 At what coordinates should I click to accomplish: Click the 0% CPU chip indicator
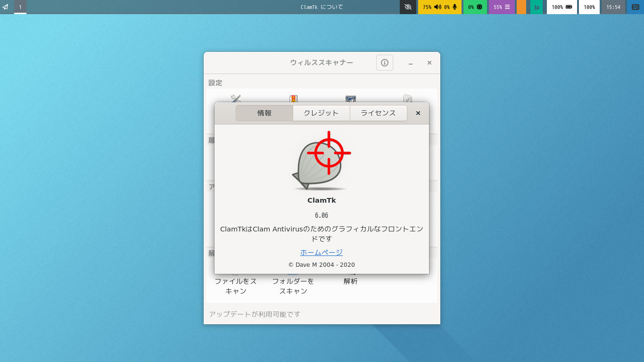(475, 7)
